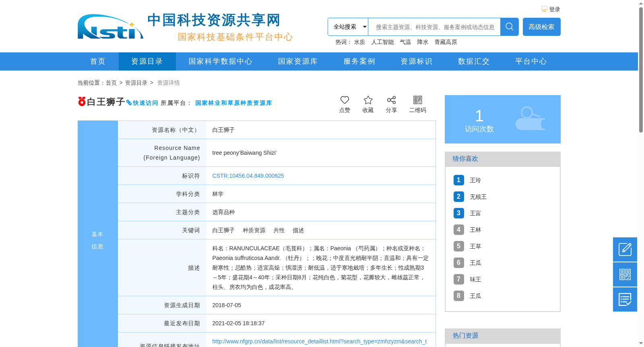Open 平台中心 navigation item
The width and height of the screenshot is (644, 347).
(531, 61)
